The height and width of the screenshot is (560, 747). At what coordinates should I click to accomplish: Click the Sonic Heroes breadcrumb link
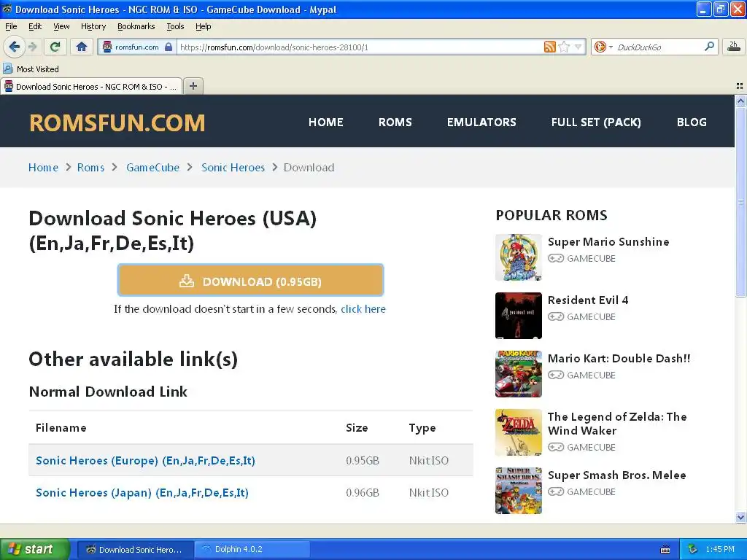(x=233, y=168)
